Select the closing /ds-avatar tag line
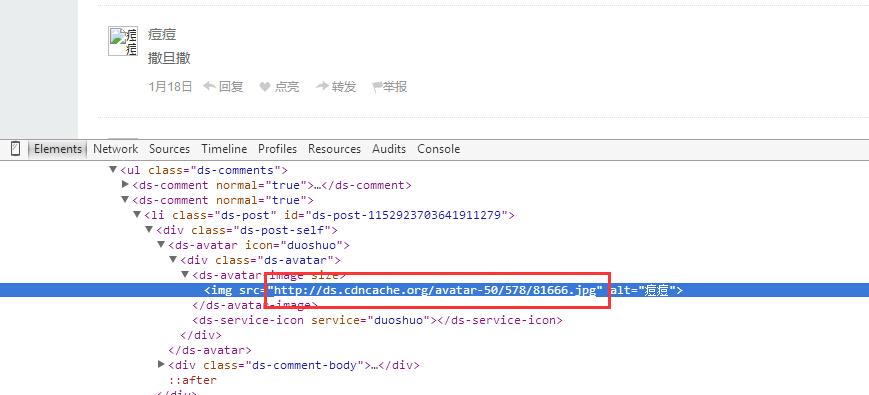 click(x=209, y=350)
